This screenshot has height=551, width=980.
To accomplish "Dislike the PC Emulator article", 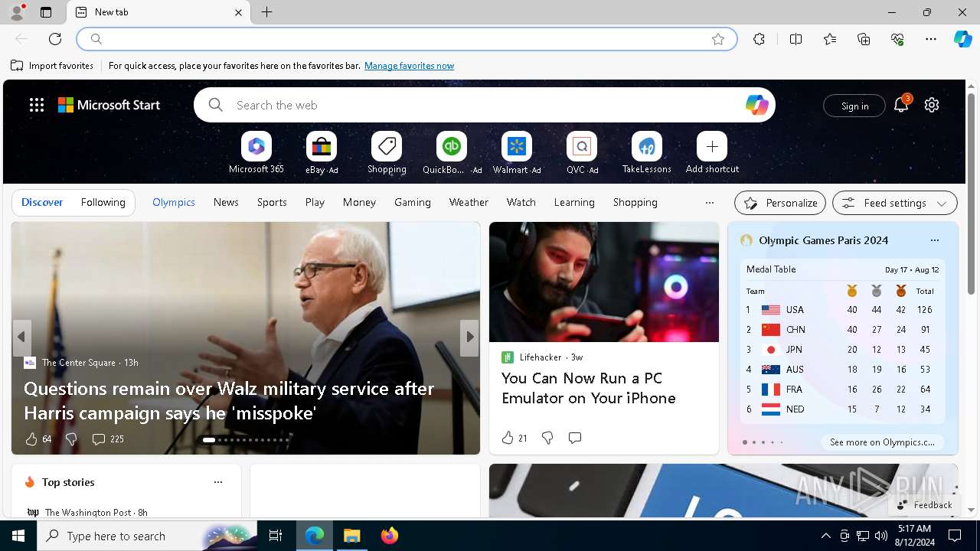I will point(547,438).
